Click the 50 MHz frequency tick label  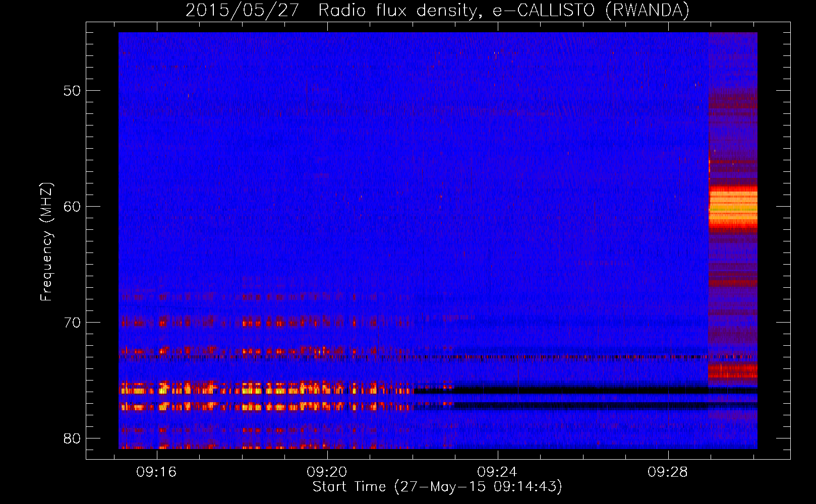72,91
